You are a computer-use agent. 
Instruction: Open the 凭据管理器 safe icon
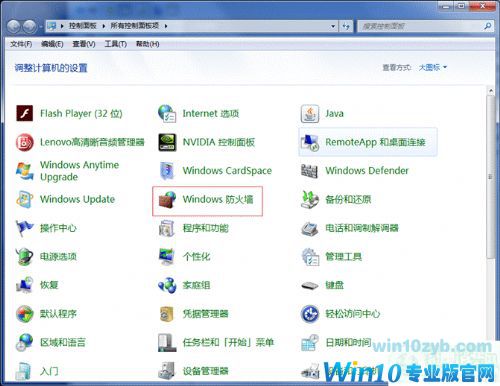coord(167,314)
